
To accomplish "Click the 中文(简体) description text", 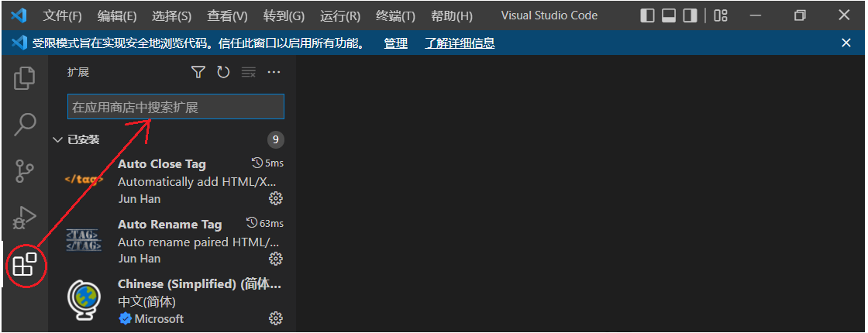I will tap(146, 302).
